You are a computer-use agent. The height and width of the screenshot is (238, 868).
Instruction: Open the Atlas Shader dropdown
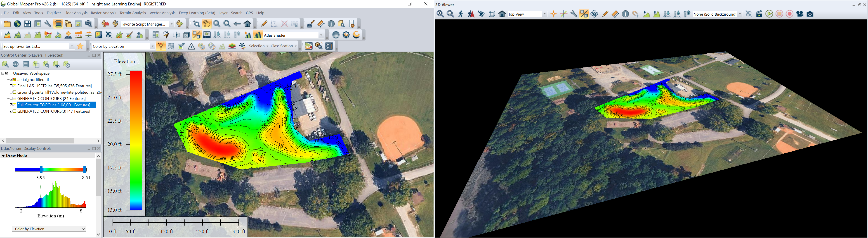click(x=321, y=35)
